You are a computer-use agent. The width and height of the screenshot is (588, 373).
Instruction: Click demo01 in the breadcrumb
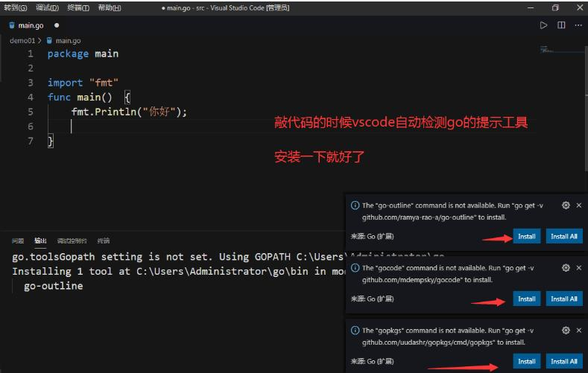click(22, 40)
